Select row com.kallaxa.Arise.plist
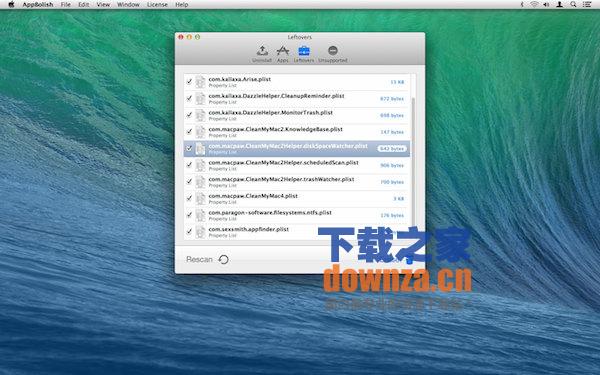Screen dimensions: 600x375 297,82
